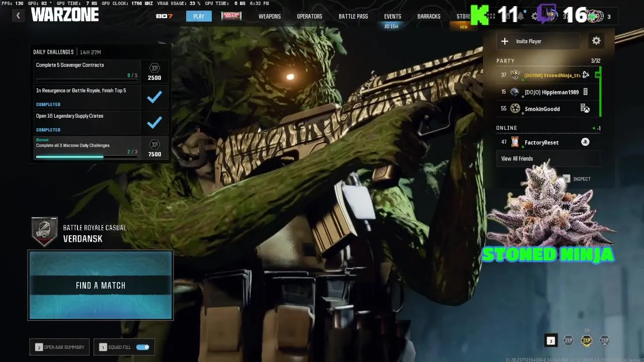Click Hippieman1989's rank emblem
This screenshot has width=644, height=362.
coord(515,92)
